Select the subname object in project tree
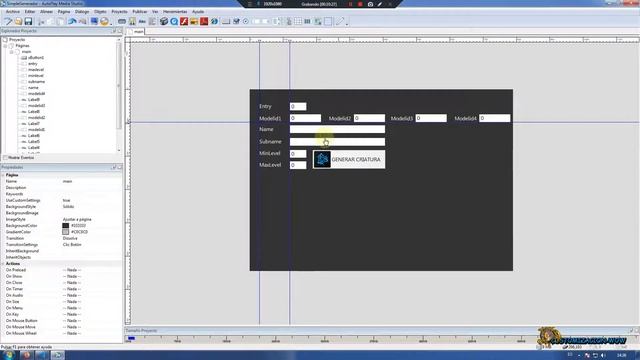 33,82
